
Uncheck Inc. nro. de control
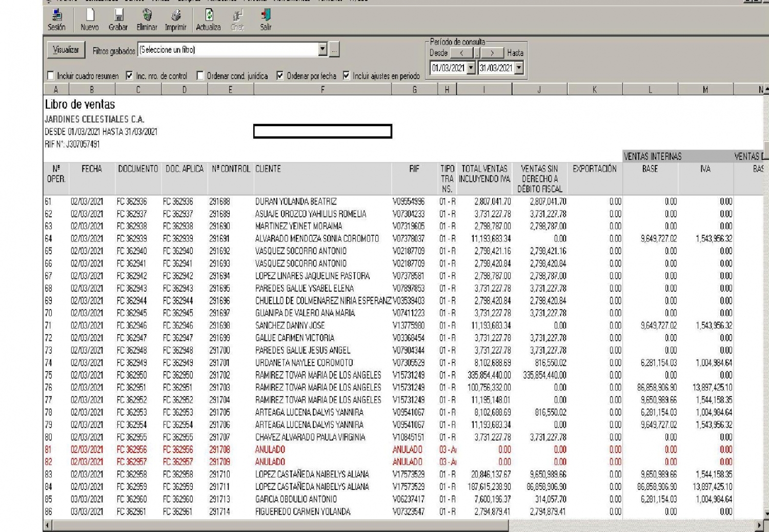pyautogui.click(x=130, y=76)
